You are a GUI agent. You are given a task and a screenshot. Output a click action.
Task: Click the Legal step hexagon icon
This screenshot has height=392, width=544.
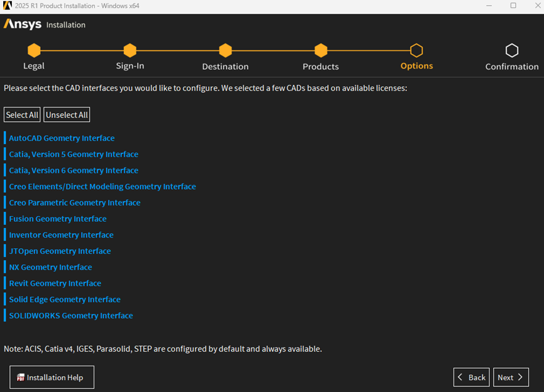point(34,51)
